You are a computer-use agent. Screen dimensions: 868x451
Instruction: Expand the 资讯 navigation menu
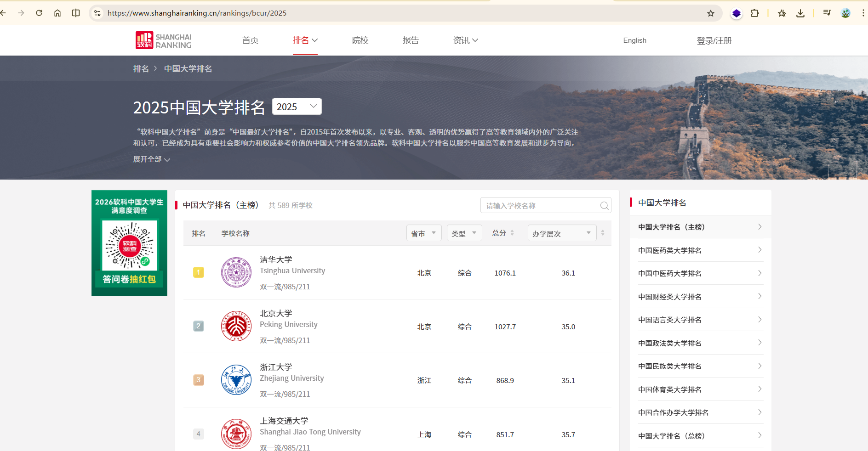click(466, 40)
